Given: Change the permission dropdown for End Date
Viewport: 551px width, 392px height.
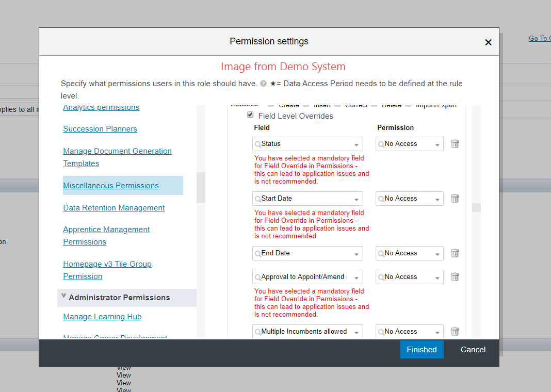Looking at the screenshot, I should click(x=410, y=253).
